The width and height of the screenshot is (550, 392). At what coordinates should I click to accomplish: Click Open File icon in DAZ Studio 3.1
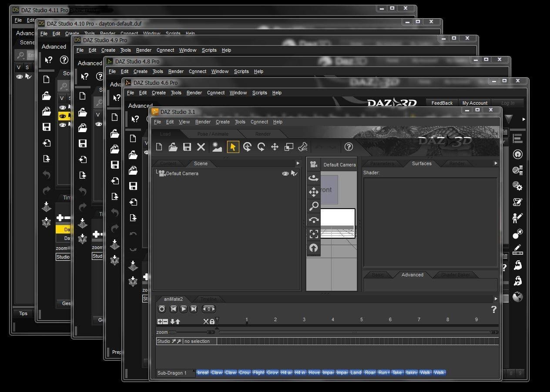coord(173,147)
